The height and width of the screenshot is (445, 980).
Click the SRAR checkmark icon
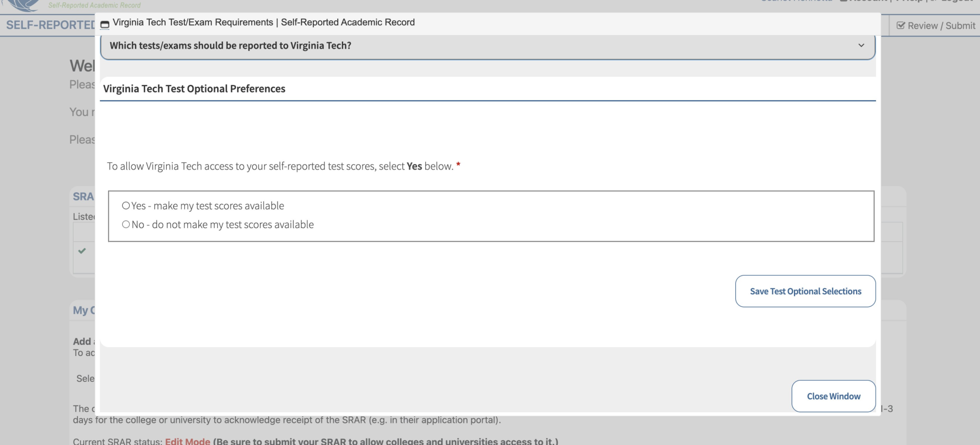82,251
